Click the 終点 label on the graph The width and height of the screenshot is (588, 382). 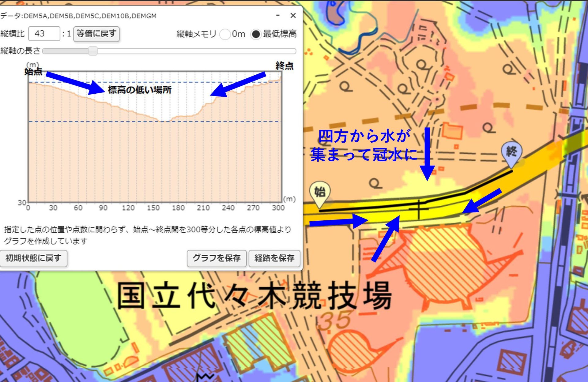pos(284,66)
